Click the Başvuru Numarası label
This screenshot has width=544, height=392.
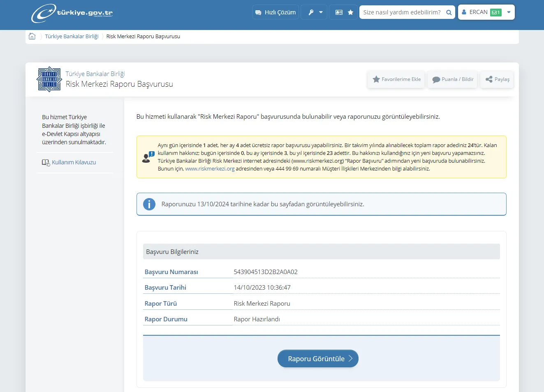171,272
